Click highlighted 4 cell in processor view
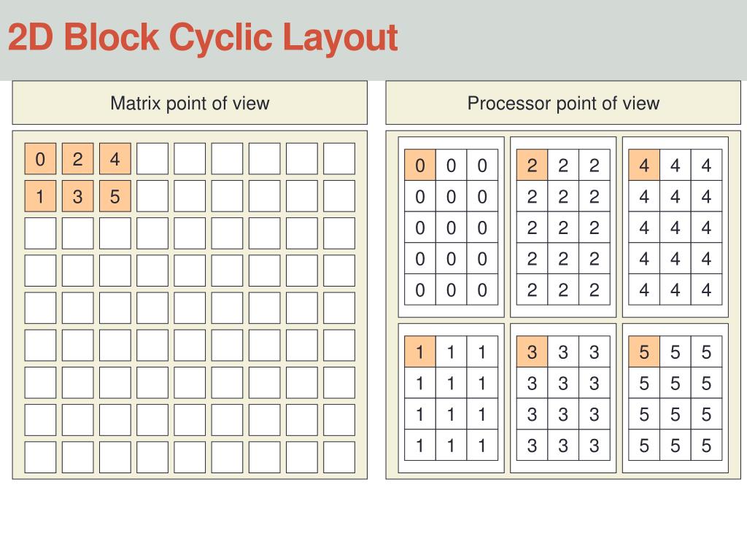The width and height of the screenshot is (747, 560). [644, 165]
